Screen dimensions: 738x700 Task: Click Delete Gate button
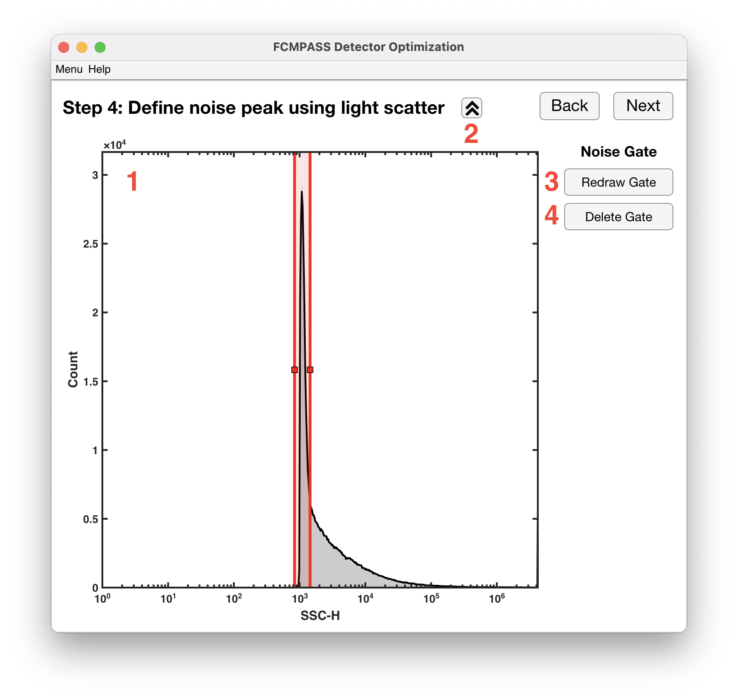tap(618, 217)
